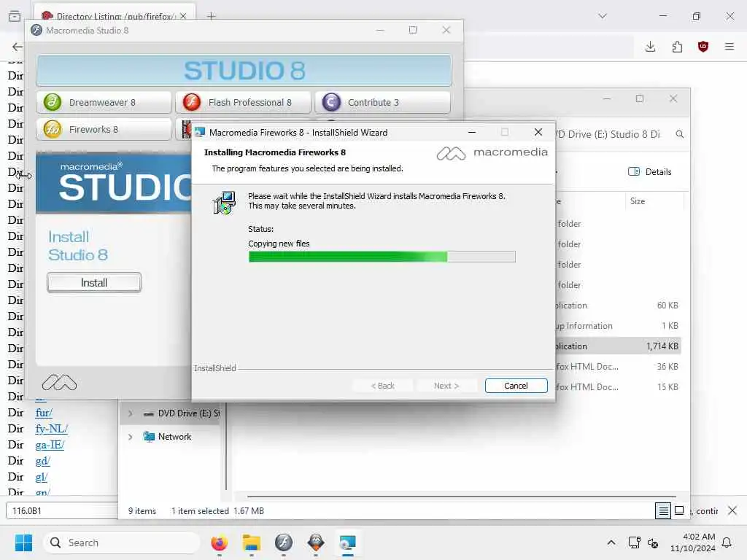Show hidden system tray icons
This screenshot has height=560, width=747.
coord(611,542)
